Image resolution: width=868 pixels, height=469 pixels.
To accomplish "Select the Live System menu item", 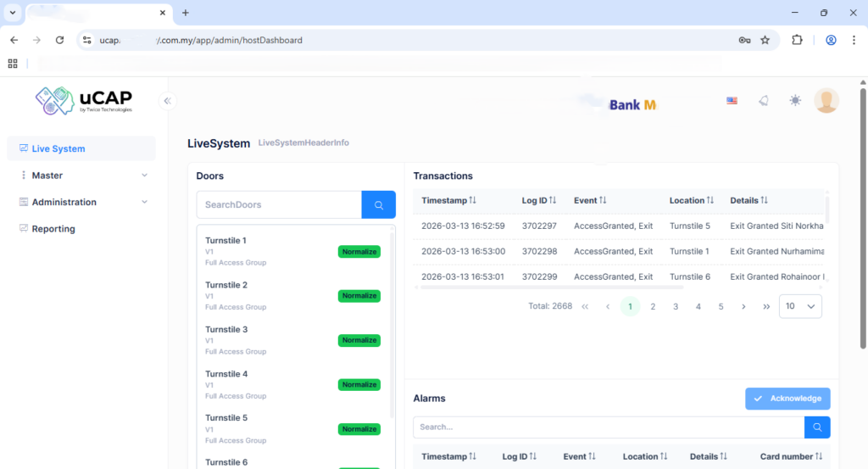I will [x=58, y=149].
